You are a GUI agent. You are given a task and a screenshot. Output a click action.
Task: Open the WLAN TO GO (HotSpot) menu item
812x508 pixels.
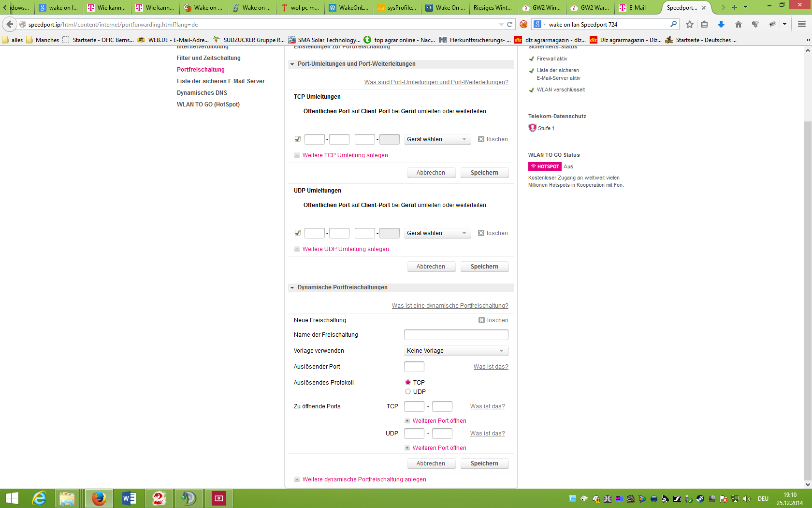pos(208,105)
